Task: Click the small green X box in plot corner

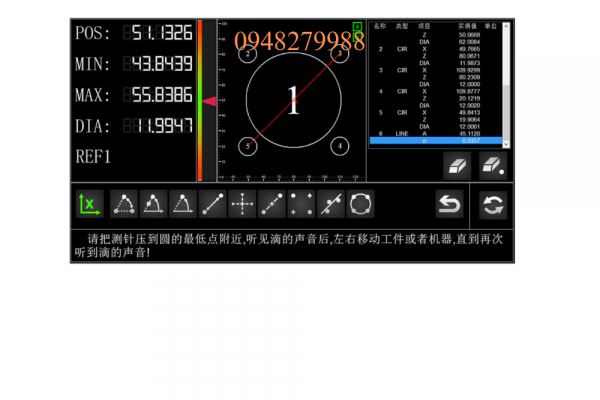Action: [357, 26]
